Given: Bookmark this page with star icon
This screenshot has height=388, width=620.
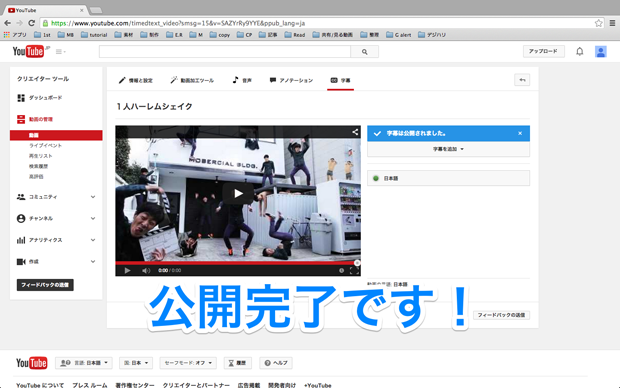Looking at the screenshot, I should (x=598, y=23).
